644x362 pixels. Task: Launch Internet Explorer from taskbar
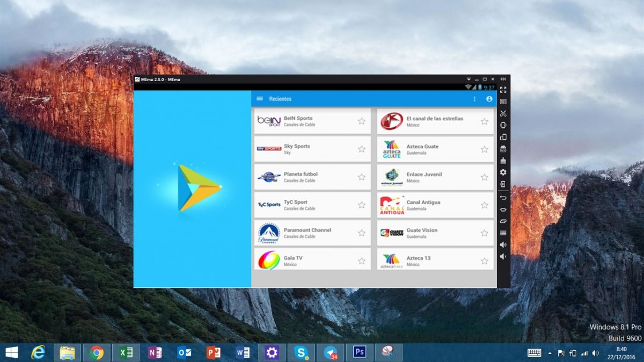point(39,352)
